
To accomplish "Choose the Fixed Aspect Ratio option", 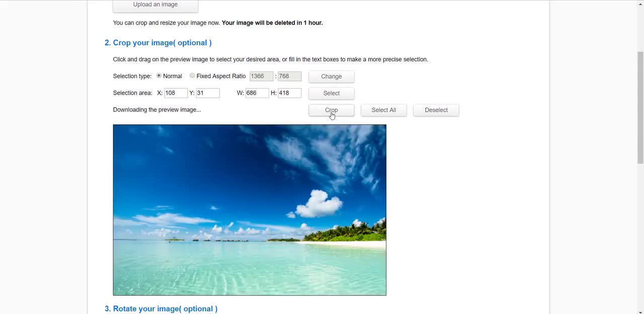I will [192, 76].
